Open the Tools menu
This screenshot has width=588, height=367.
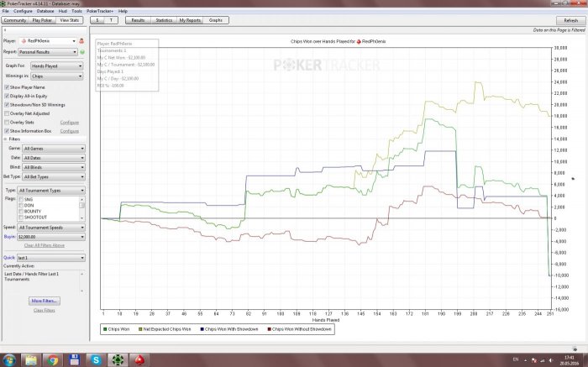[76, 11]
